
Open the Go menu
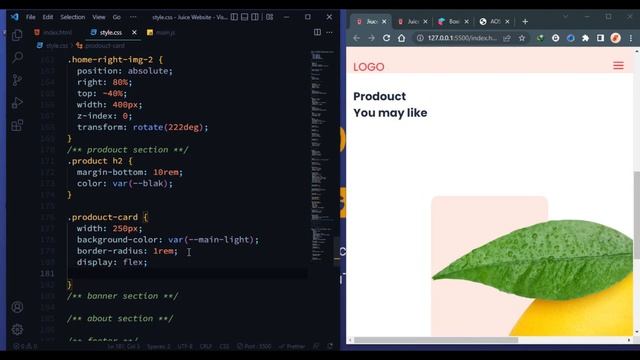117,17
